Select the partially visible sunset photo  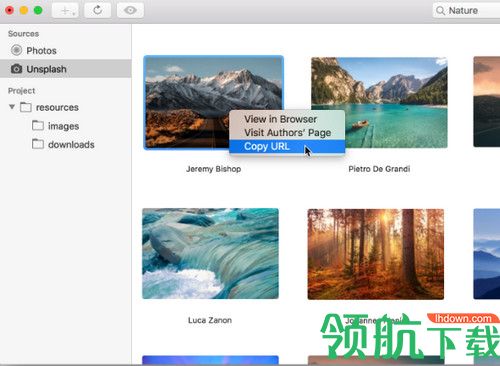[x=487, y=102]
